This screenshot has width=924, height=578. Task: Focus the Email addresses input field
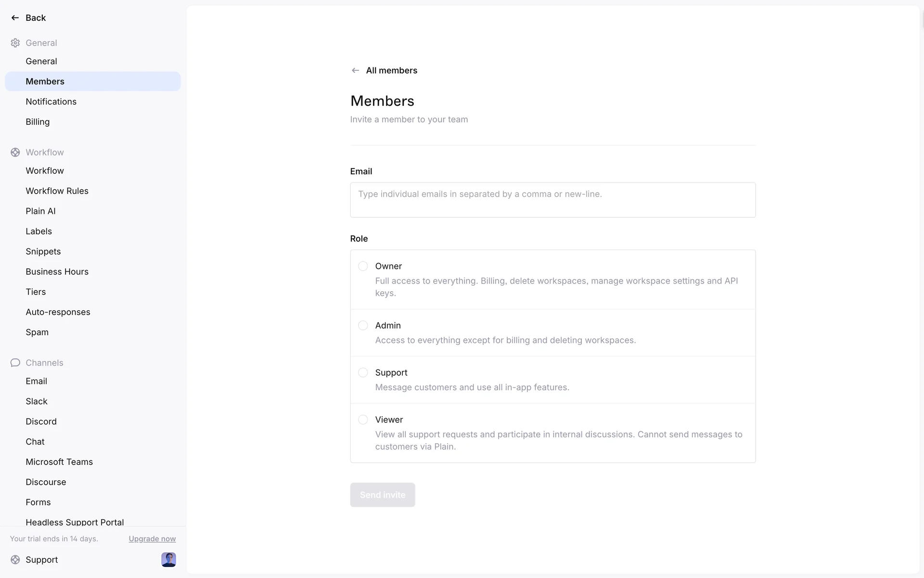click(552, 200)
